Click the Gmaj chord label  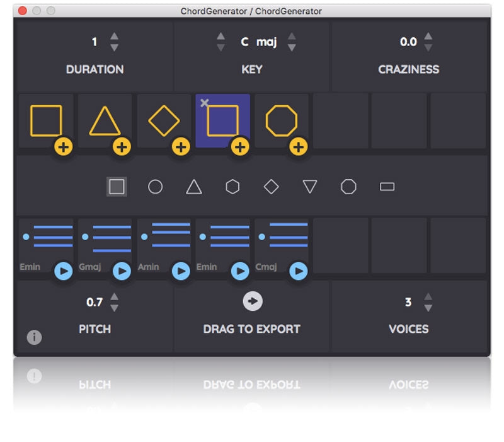(x=89, y=267)
